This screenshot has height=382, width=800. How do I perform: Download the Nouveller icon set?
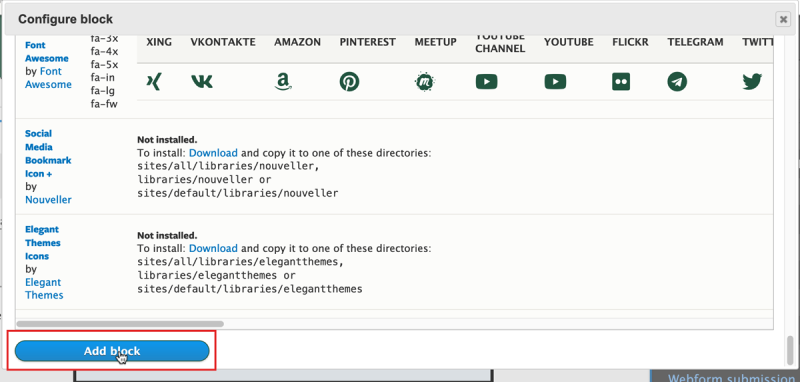point(213,152)
